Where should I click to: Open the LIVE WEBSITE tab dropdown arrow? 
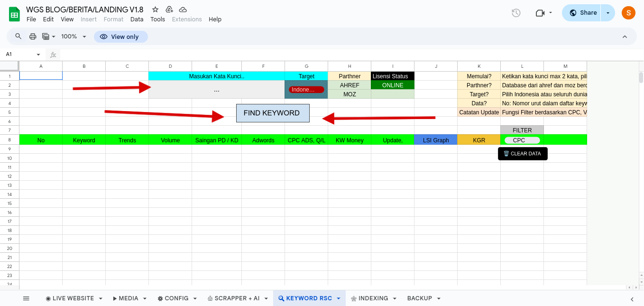click(x=101, y=298)
